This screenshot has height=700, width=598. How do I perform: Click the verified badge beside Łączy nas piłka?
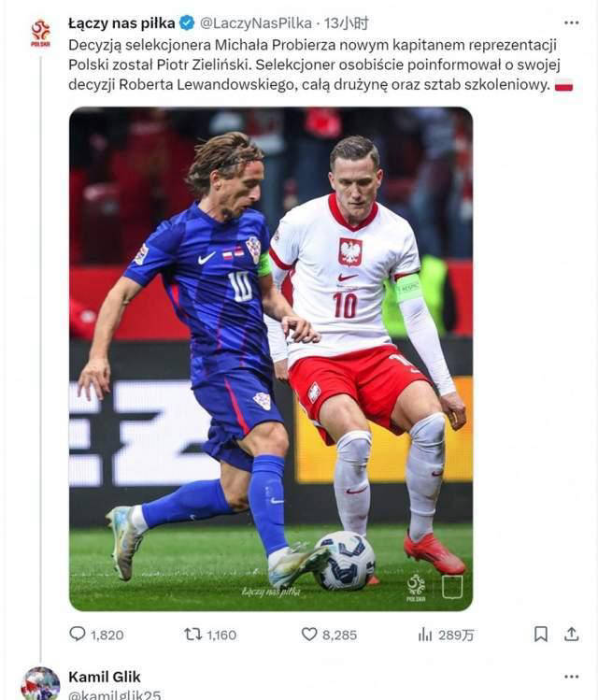point(187,23)
